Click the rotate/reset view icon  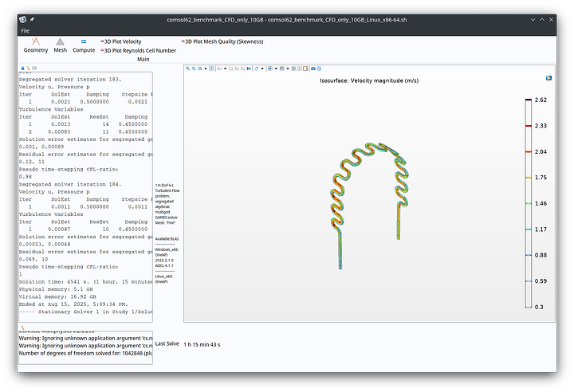(x=256, y=69)
